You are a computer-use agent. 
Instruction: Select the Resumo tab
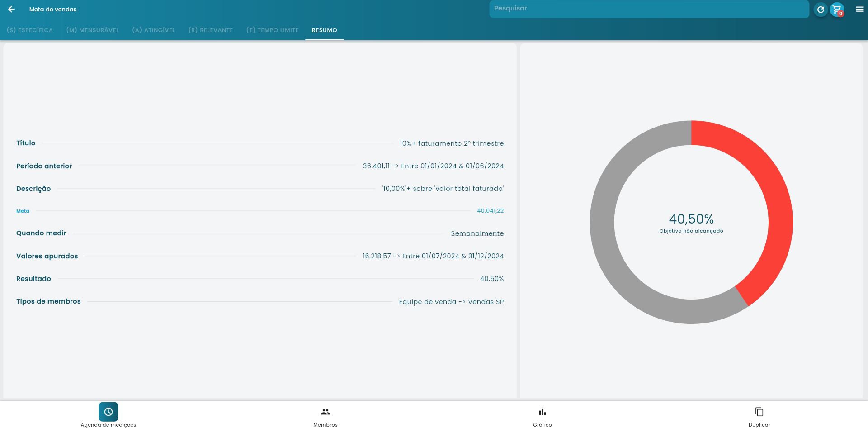pyautogui.click(x=324, y=30)
